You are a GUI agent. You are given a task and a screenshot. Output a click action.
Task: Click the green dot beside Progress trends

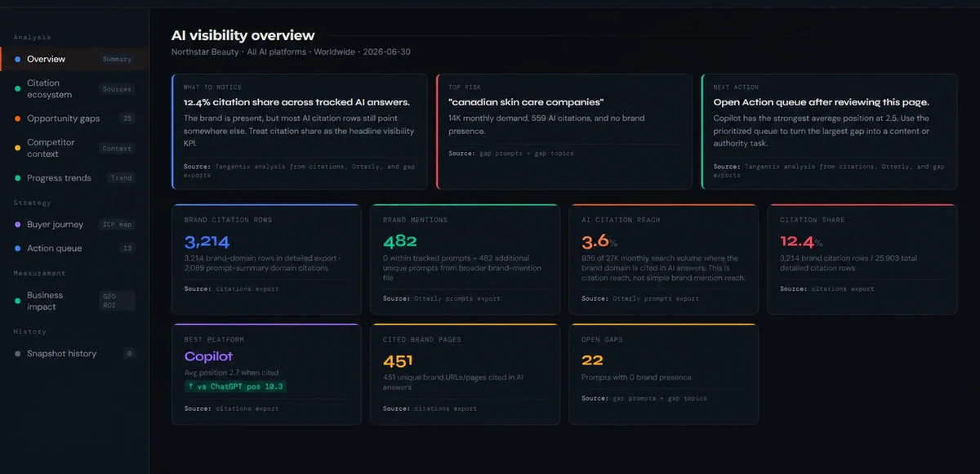click(18, 178)
